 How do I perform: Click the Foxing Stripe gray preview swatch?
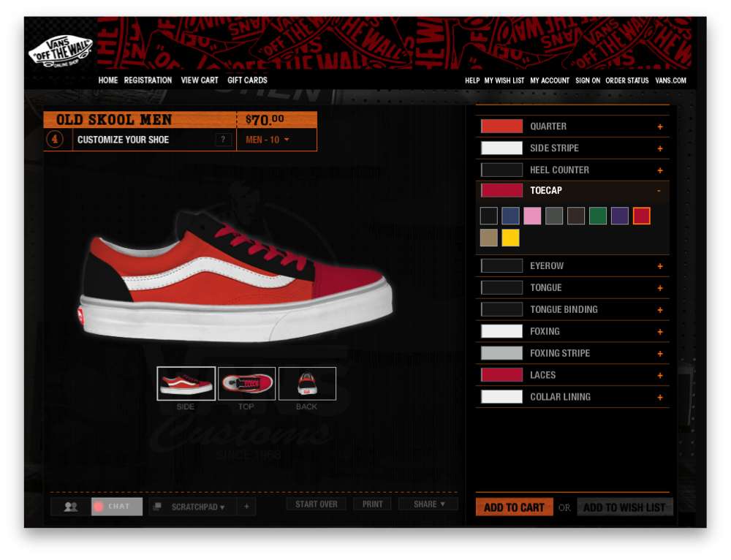501,353
